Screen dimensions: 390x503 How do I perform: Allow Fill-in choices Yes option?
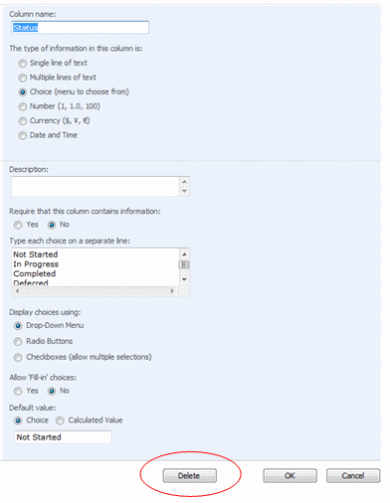click(x=18, y=391)
